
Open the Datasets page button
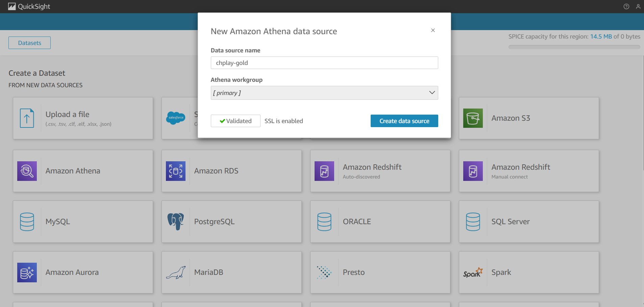tap(30, 43)
